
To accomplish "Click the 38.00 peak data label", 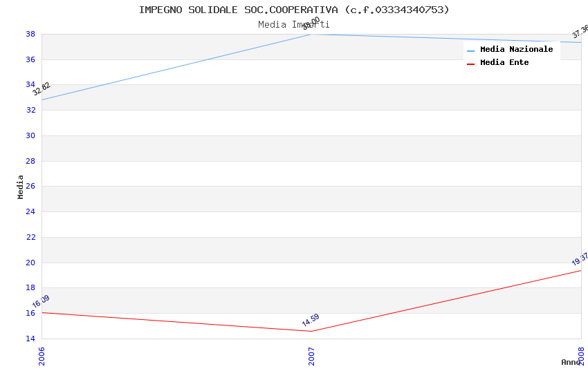I will (311, 23).
